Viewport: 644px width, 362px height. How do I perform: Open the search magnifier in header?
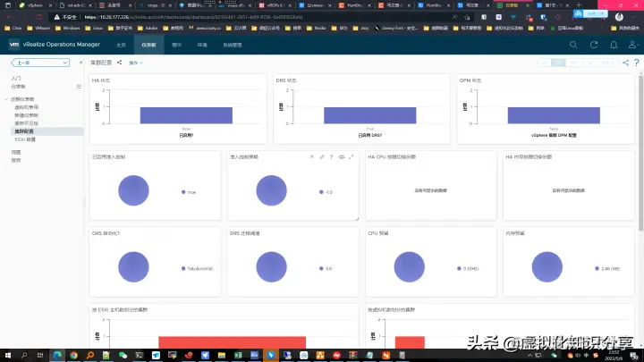[573, 45]
